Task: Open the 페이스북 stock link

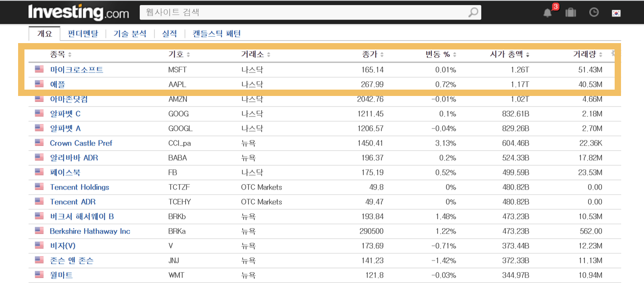Action: [65, 172]
